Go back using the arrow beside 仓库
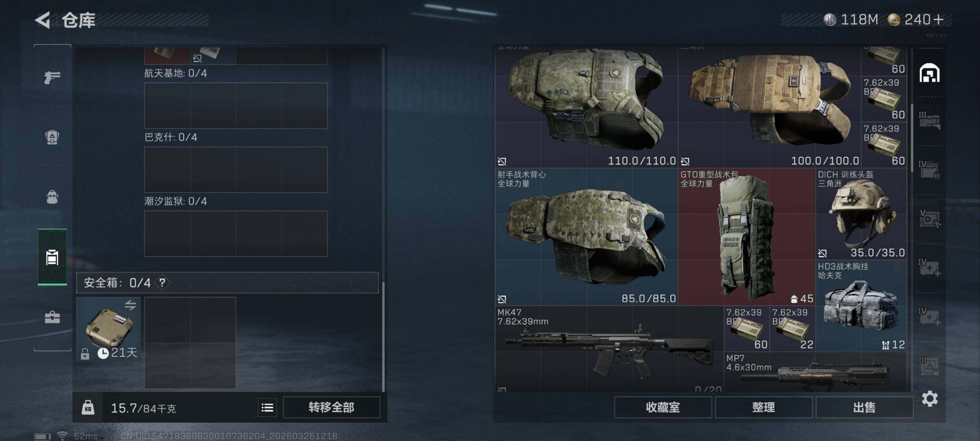 (x=43, y=20)
